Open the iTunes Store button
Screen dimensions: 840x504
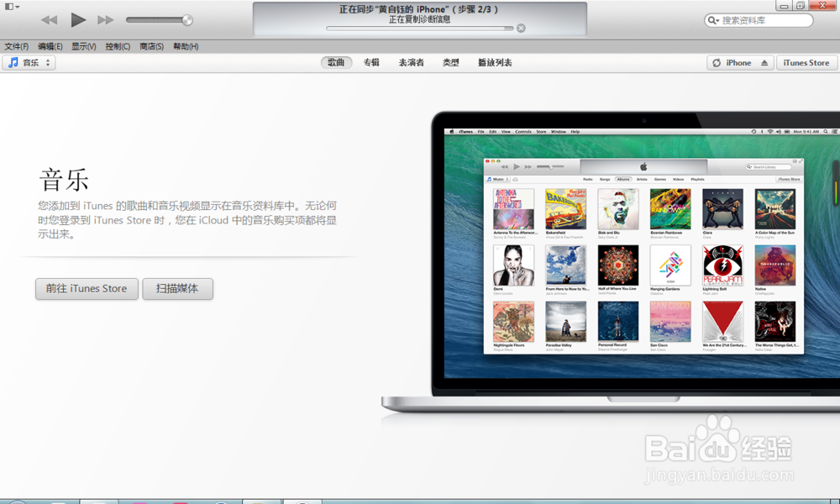pos(806,63)
